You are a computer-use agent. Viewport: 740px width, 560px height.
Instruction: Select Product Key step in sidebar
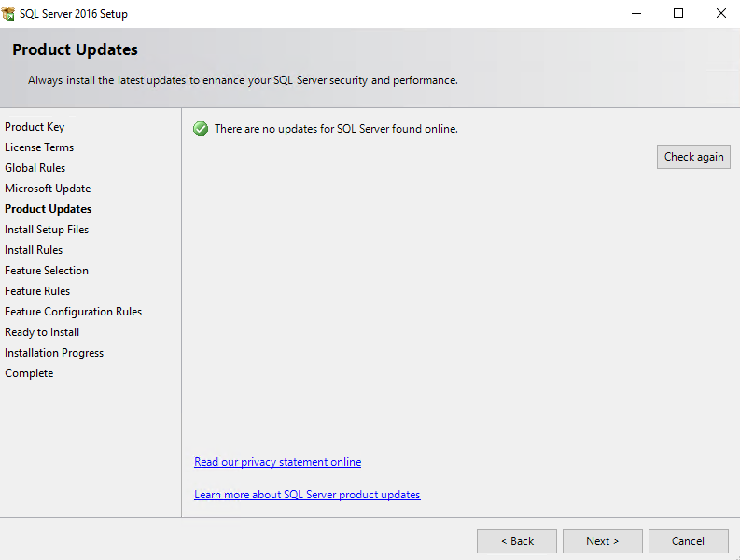click(x=35, y=127)
